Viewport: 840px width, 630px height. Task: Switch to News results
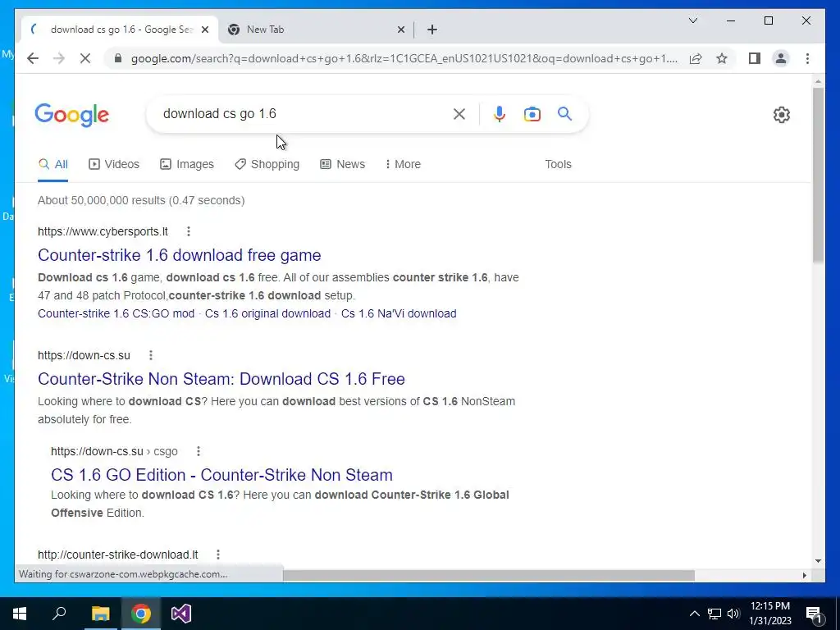click(x=342, y=164)
